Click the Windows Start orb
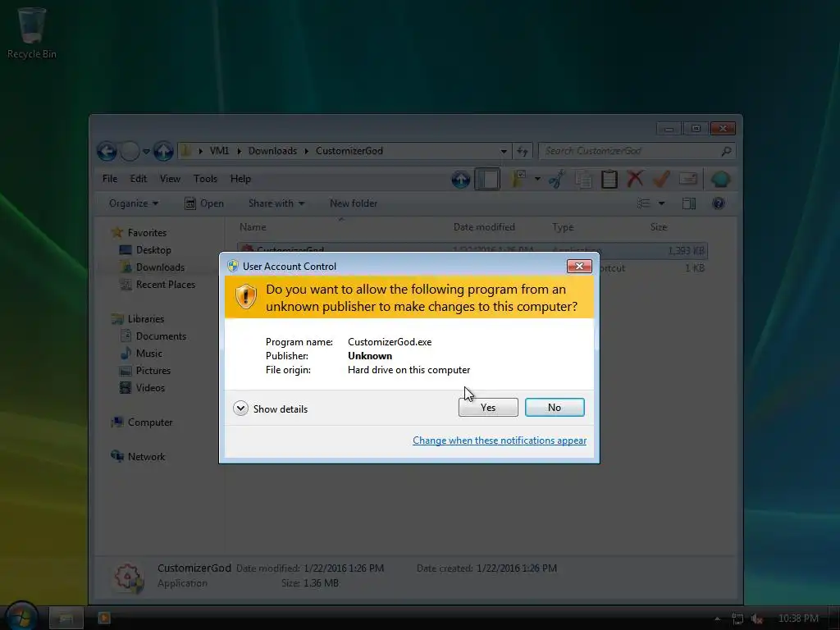The width and height of the screenshot is (840, 630). [x=21, y=616]
